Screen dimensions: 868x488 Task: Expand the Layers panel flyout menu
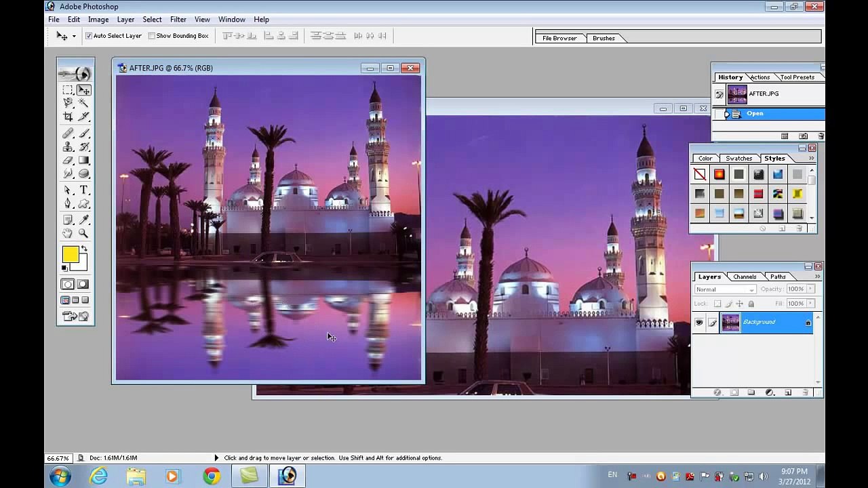coord(817,277)
